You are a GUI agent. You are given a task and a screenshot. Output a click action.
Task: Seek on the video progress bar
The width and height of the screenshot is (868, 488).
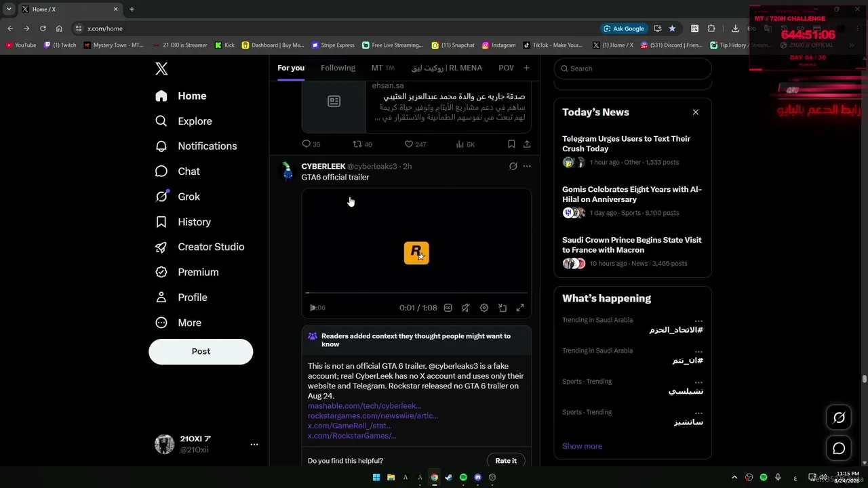pyautogui.click(x=416, y=293)
